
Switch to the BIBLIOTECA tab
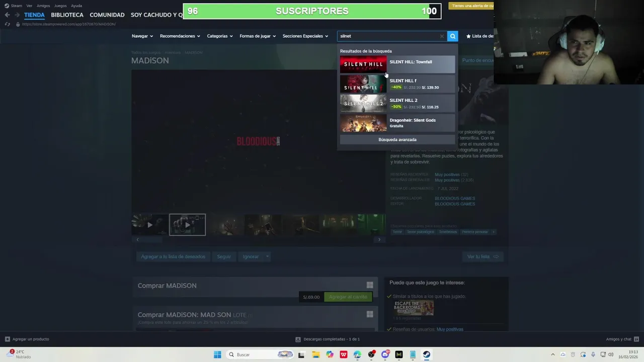[x=67, y=15]
